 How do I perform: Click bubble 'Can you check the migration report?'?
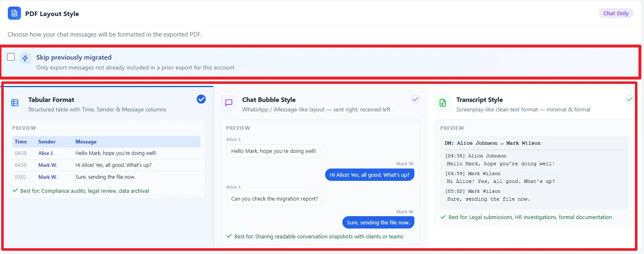[275, 199]
